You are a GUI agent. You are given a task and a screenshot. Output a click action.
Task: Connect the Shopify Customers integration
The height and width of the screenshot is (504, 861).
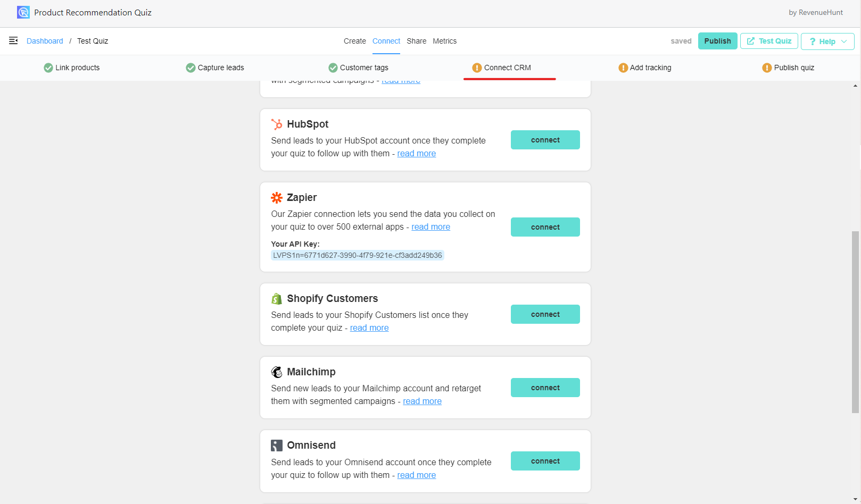click(x=545, y=314)
